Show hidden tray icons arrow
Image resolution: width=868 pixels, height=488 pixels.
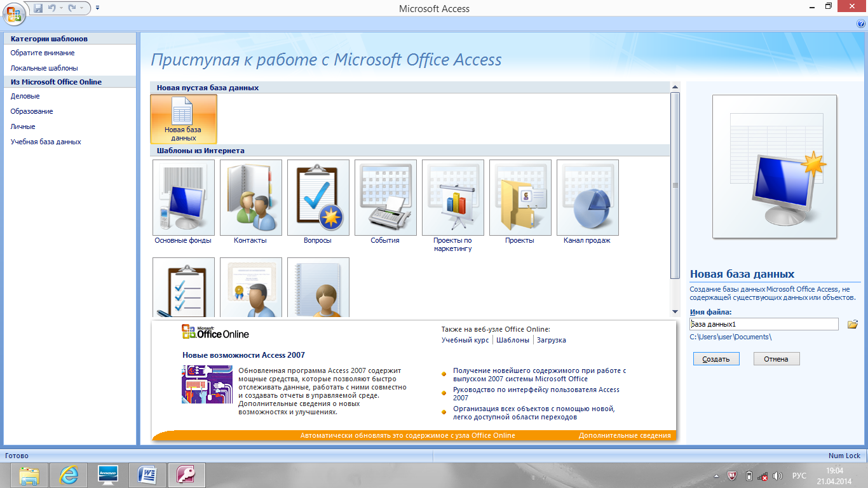tap(717, 475)
